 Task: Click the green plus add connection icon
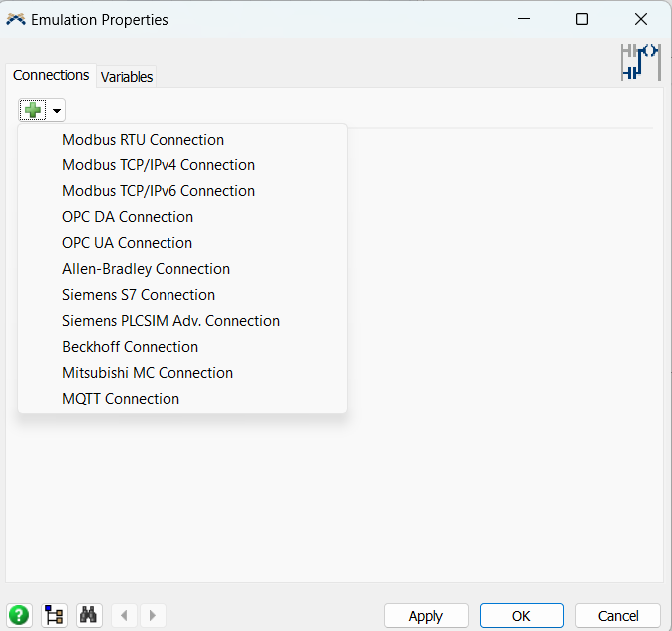click(33, 110)
